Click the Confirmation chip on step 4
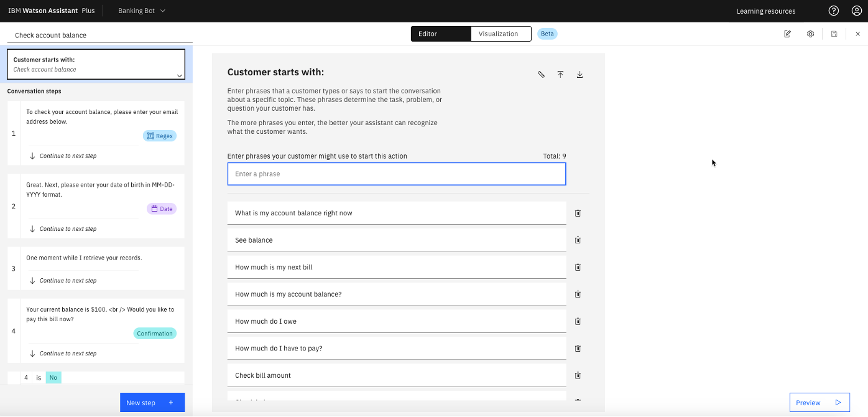 155,333
